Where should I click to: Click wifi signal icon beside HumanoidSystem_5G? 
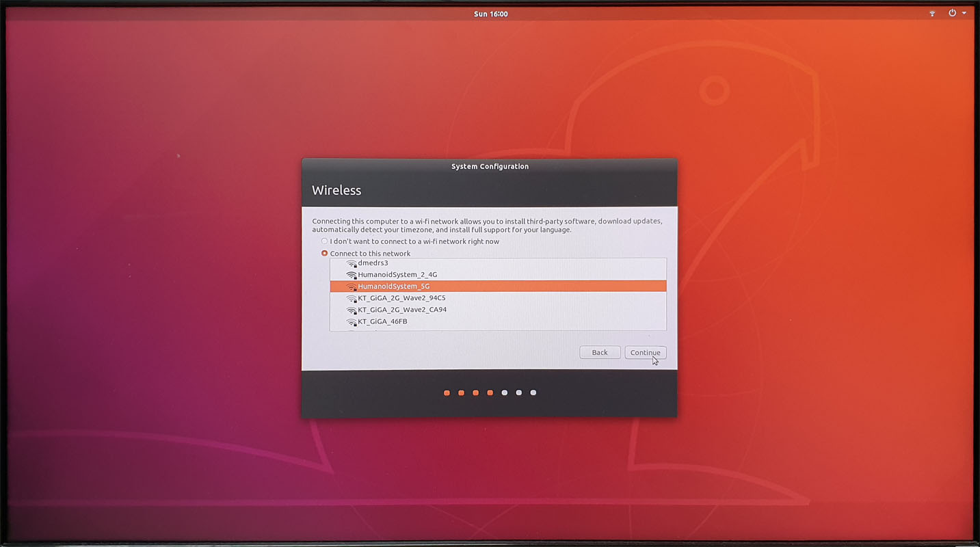[x=352, y=286]
